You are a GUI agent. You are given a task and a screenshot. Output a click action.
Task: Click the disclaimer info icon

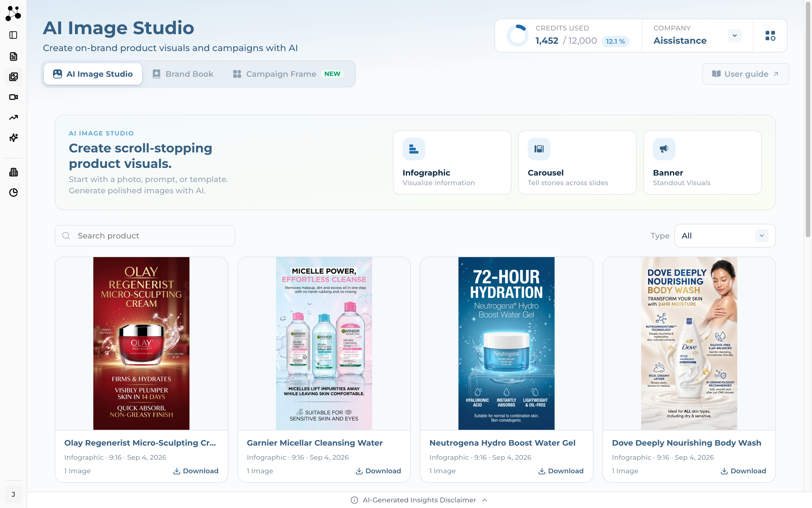tap(354, 500)
